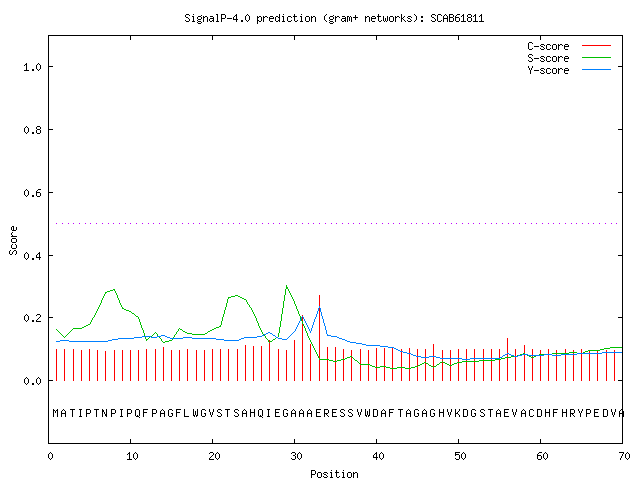Click the x-axis tick labeled 30

click(x=296, y=456)
